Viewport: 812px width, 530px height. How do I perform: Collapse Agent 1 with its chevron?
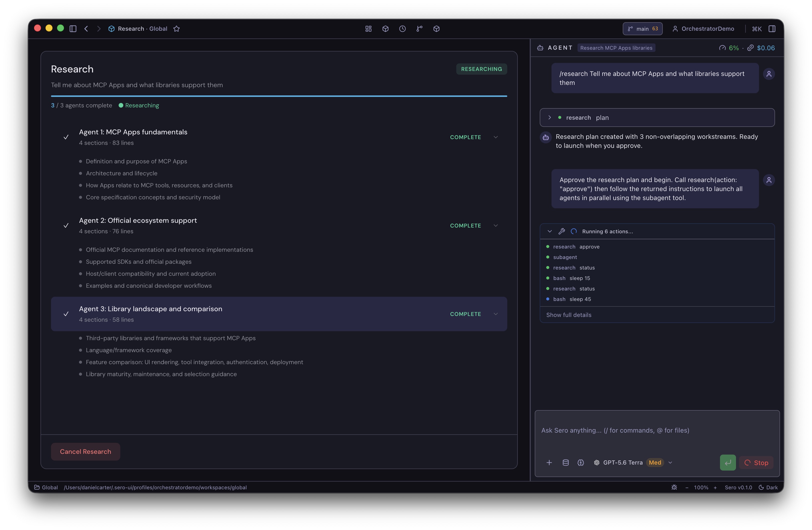click(x=496, y=137)
